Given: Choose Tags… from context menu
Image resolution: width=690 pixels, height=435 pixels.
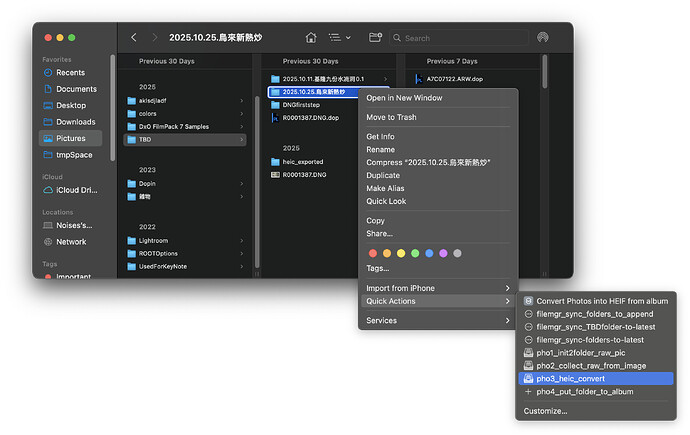Looking at the screenshot, I should 438,268.
